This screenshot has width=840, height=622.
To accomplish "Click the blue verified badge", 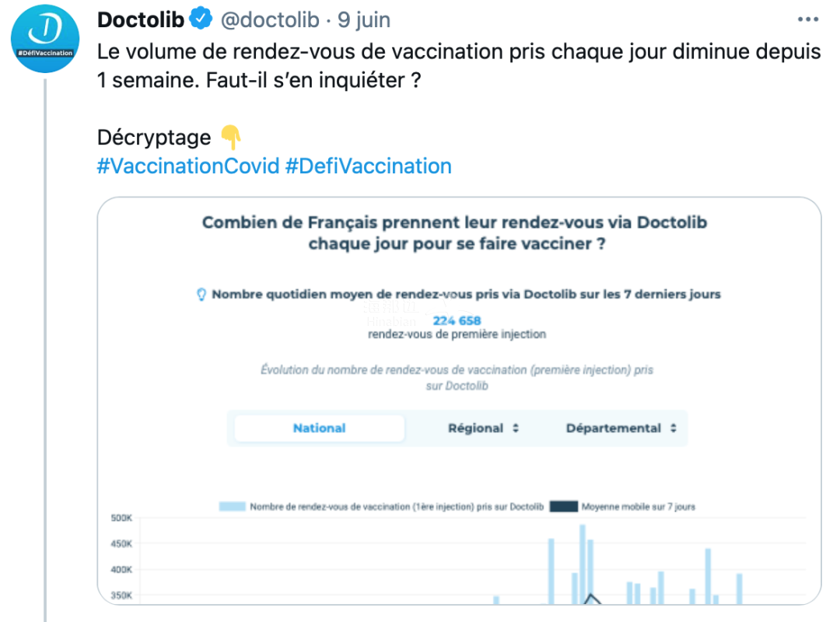I will pyautogui.click(x=201, y=19).
